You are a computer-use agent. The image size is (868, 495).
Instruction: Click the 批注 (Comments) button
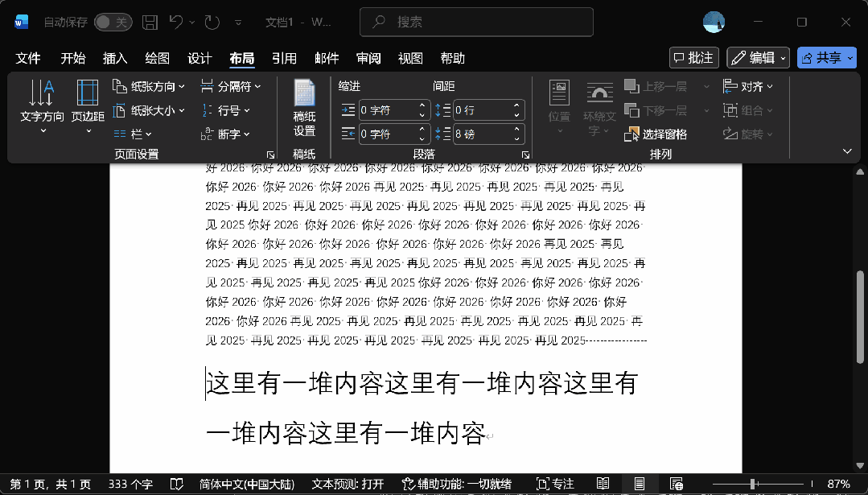coord(694,58)
